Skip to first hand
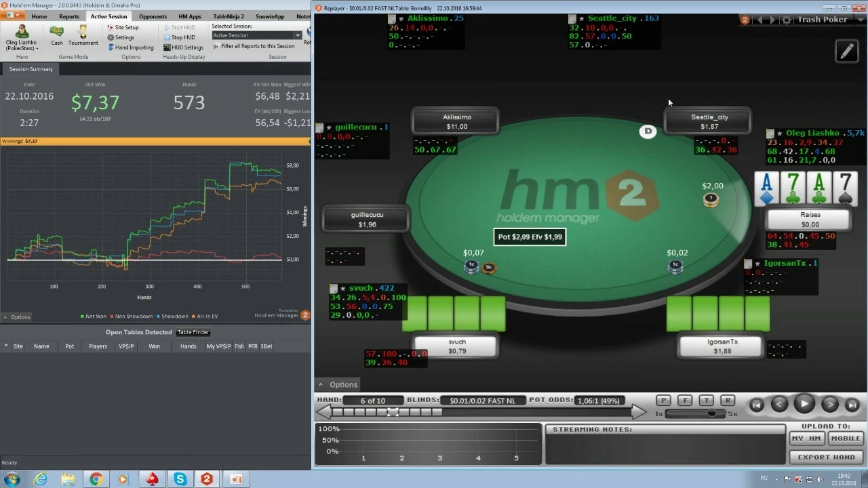This screenshot has width=868, height=488. (757, 405)
